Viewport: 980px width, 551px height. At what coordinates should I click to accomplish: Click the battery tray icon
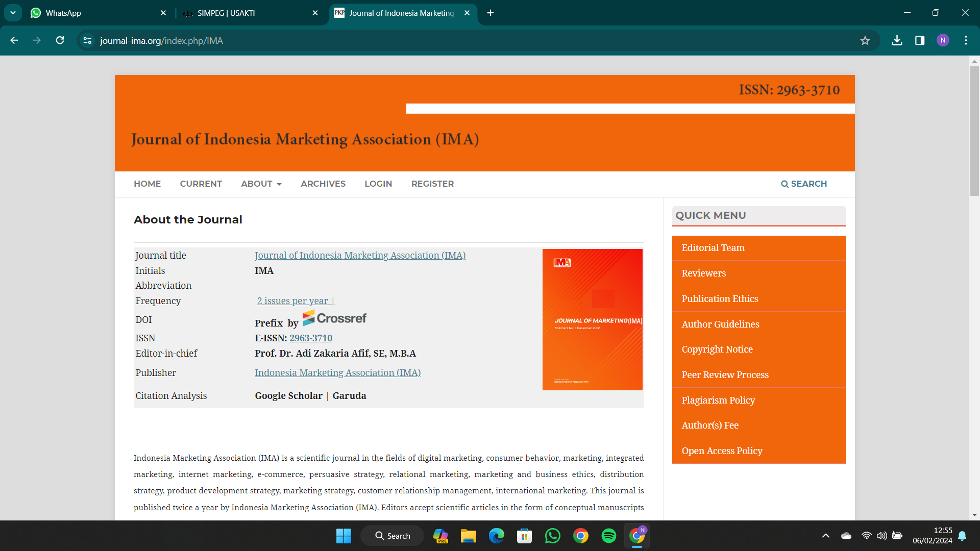click(x=897, y=536)
